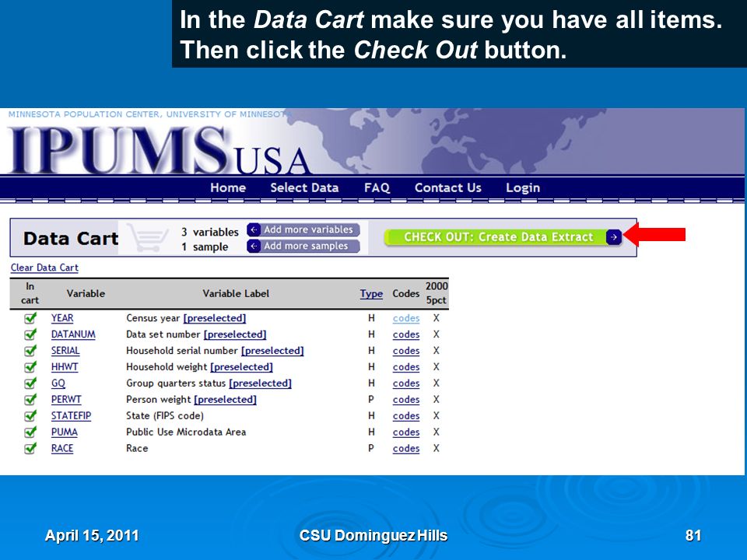Open the Contact Us menu item
The height and width of the screenshot is (560, 747).
448,187
